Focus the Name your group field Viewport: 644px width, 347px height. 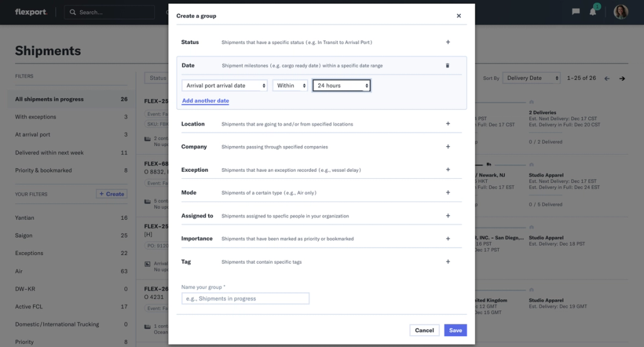[245, 299]
